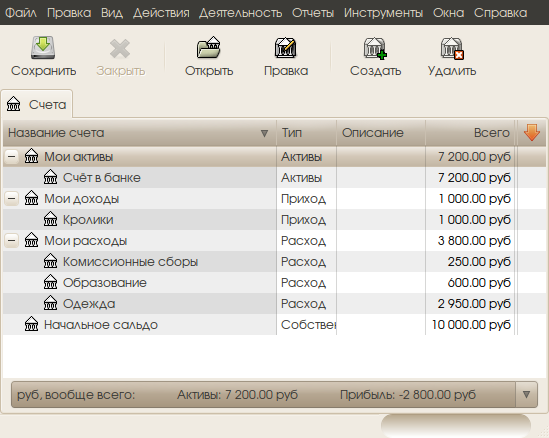This screenshot has height=438, width=549.
Task: Open the Правка menu in menu bar
Action: pos(69,13)
